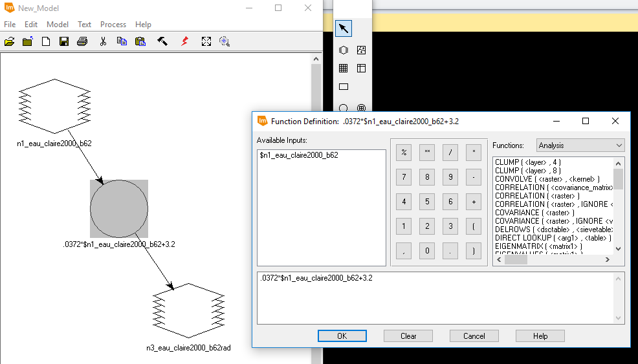
Task: Open a model with the folder icon
Action: (9, 41)
